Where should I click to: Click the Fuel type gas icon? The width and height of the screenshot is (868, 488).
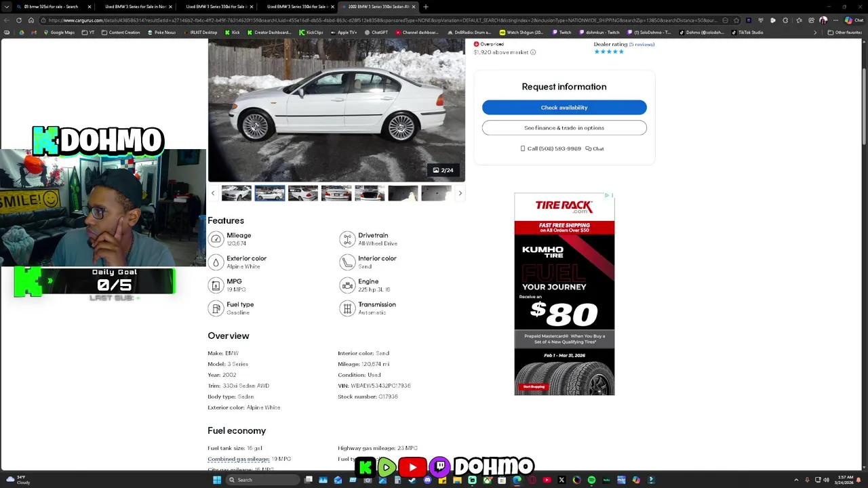click(216, 308)
